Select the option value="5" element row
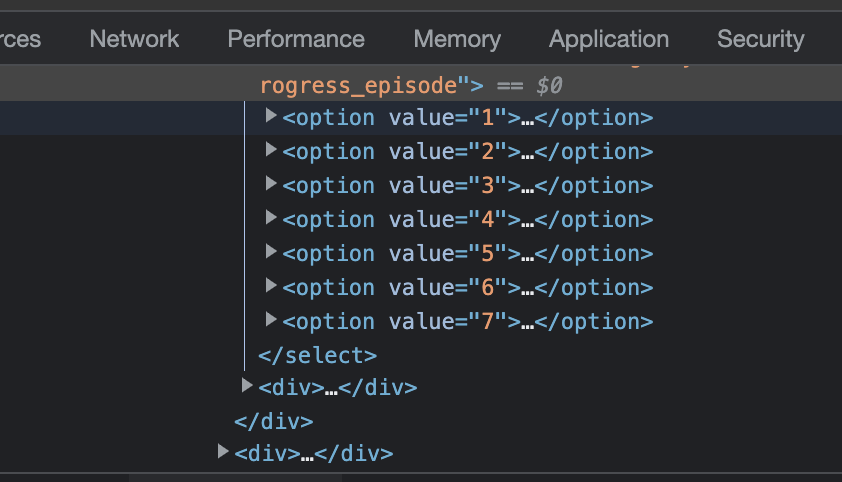842x482 pixels. [421, 253]
